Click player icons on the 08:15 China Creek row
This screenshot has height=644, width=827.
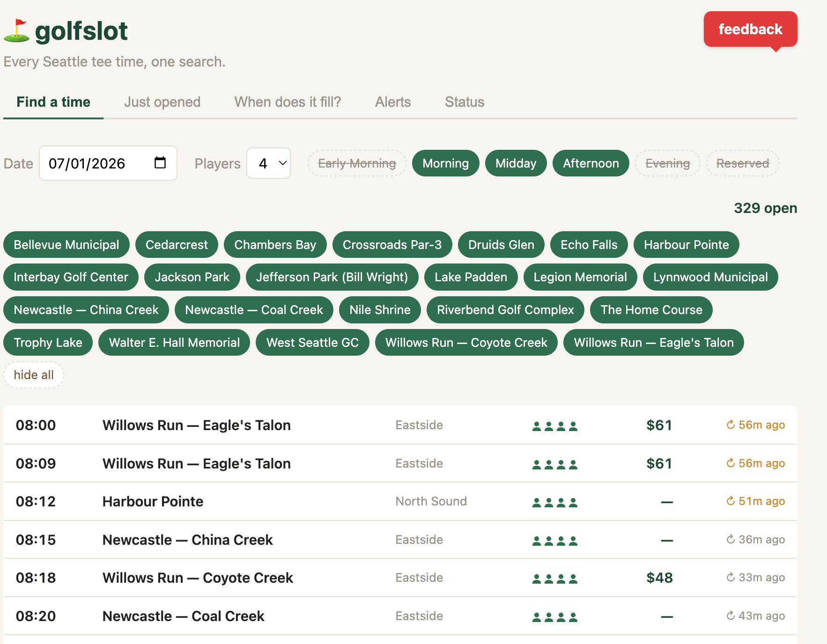point(555,541)
